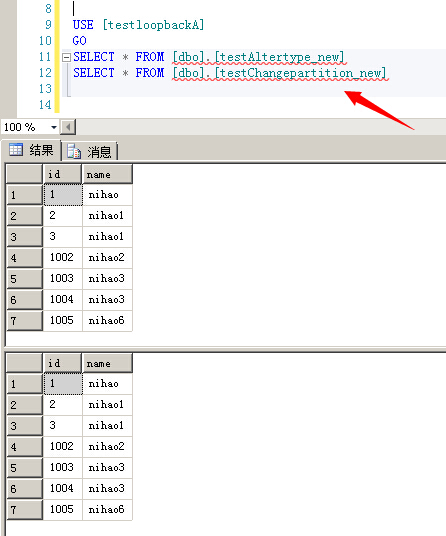The height and width of the screenshot is (536, 446).
Task: Select row header 4 in the first grid
Action: pyautogui.click(x=25, y=258)
